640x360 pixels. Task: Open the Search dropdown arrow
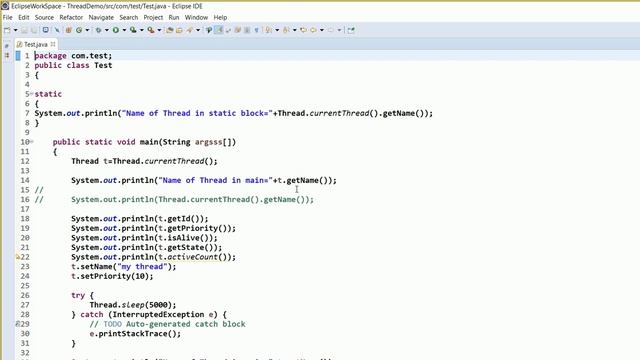point(198,30)
